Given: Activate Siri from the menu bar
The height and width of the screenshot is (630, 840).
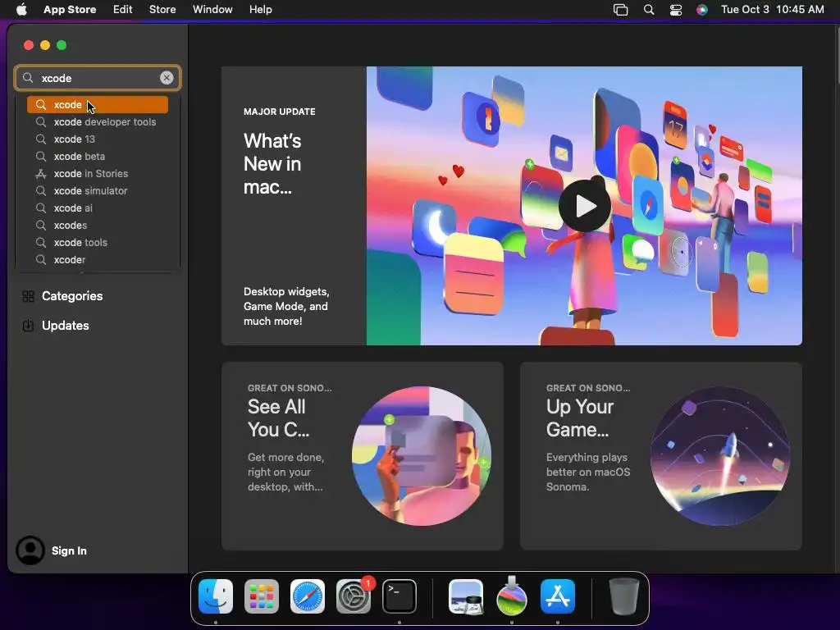Looking at the screenshot, I should [x=702, y=10].
